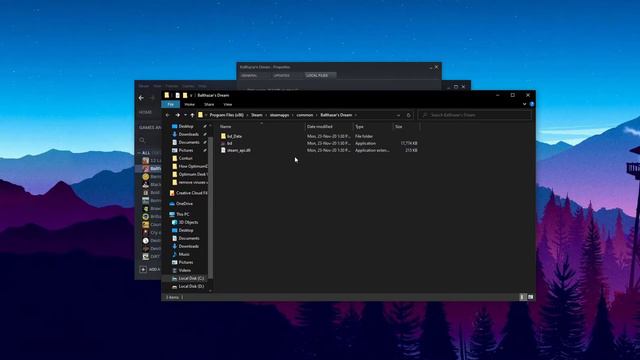
Task: Open chevron dropdown after Program Files (x86)
Action: pyautogui.click(x=247, y=115)
